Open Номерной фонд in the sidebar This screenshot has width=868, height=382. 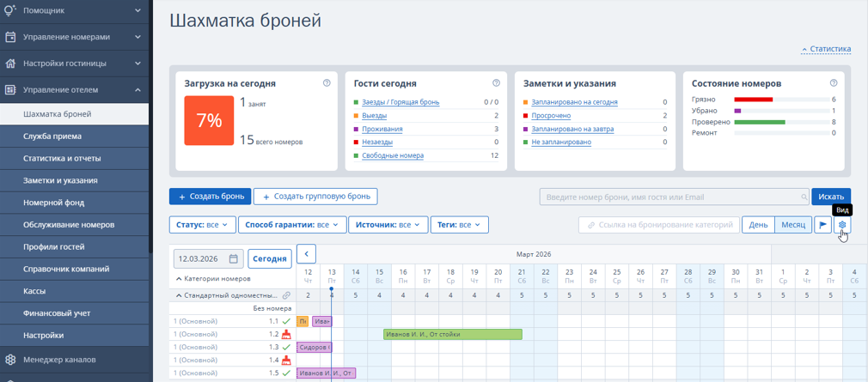[53, 203]
